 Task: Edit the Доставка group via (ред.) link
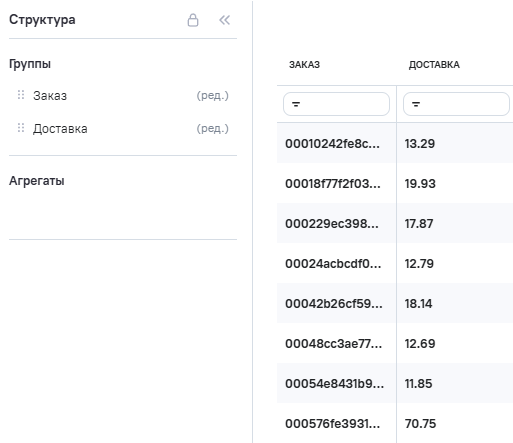click(212, 129)
